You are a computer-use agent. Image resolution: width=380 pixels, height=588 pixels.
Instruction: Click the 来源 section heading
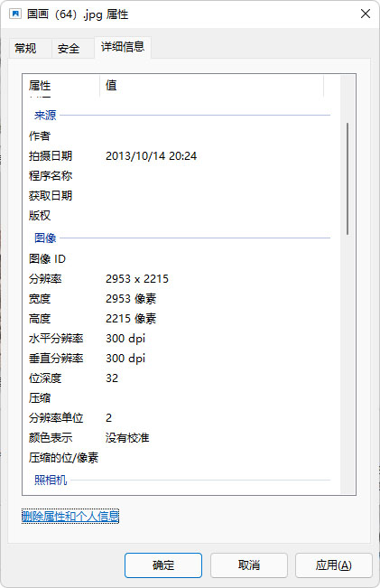coord(45,115)
